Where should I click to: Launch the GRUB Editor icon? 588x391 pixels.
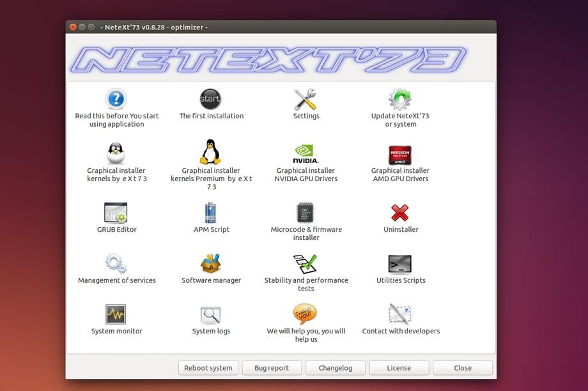116,212
